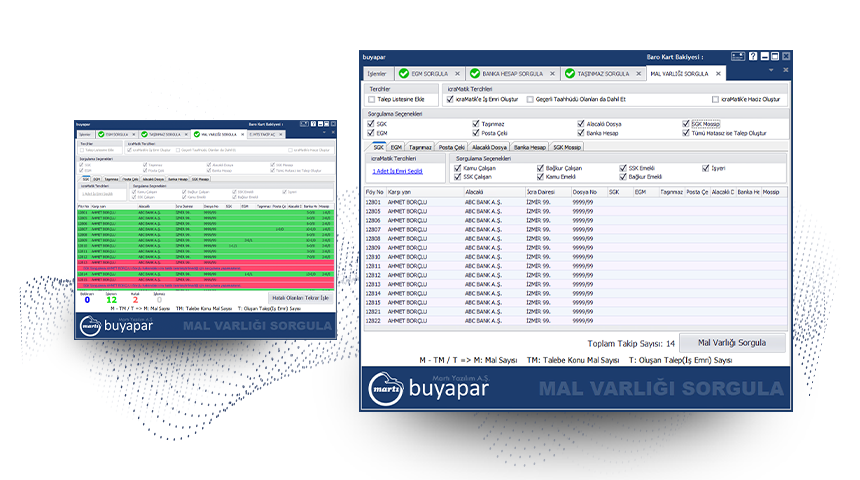
Task: Toggle the Bağkur Çalışan checkbox in the right window
Action: pos(540,168)
